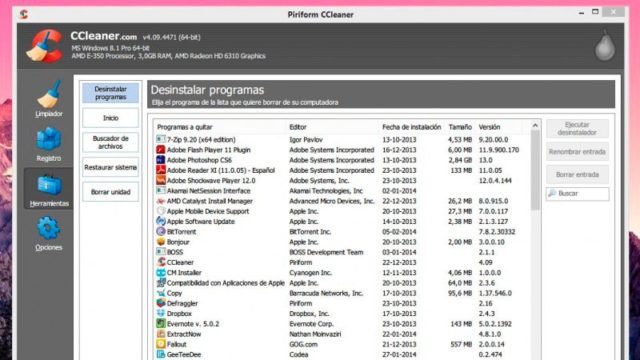
Task: Select the Codea editor cell
Action: click(x=299, y=354)
